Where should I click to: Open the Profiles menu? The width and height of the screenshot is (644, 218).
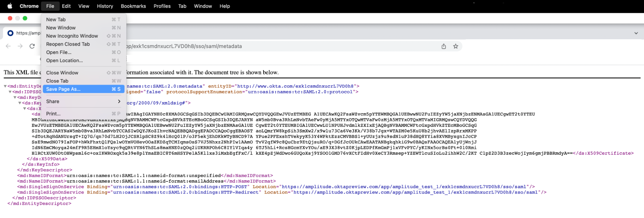pyautogui.click(x=162, y=6)
